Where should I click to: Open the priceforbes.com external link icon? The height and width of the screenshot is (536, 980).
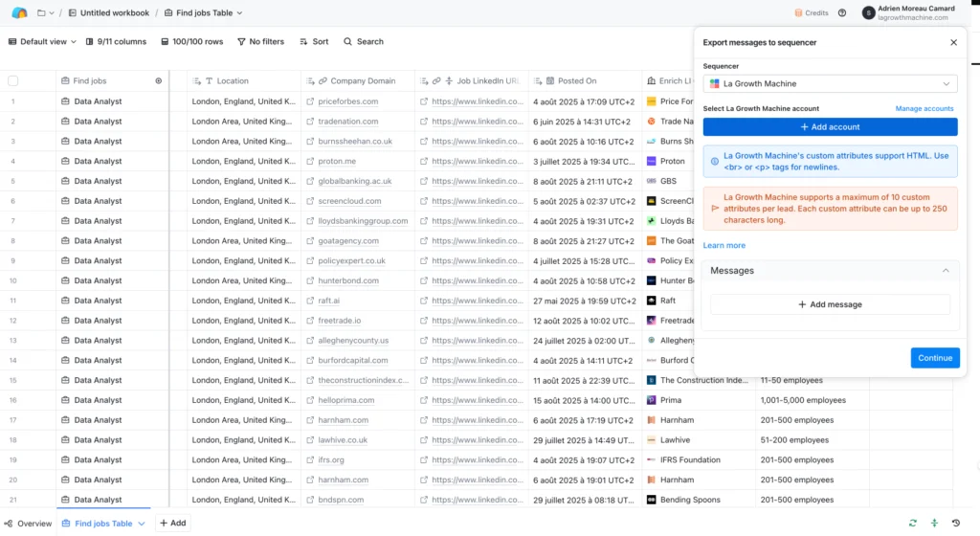[311, 101]
